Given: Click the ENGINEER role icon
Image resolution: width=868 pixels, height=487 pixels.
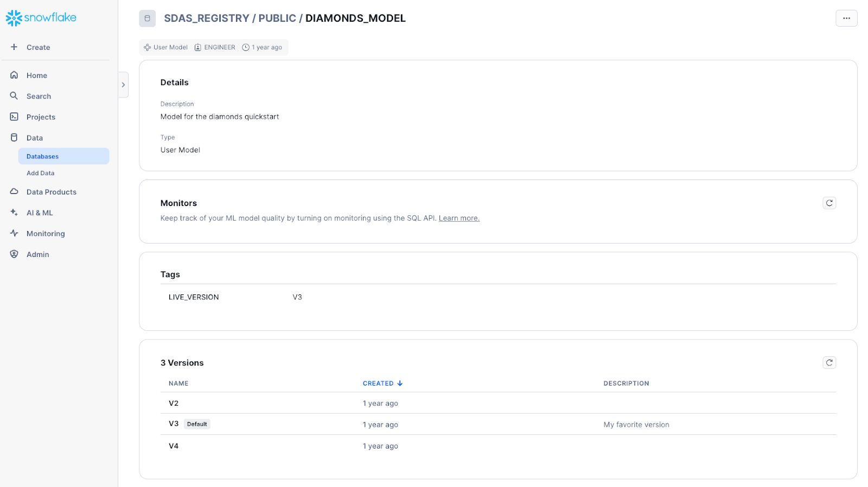Looking at the screenshot, I should 198,47.
